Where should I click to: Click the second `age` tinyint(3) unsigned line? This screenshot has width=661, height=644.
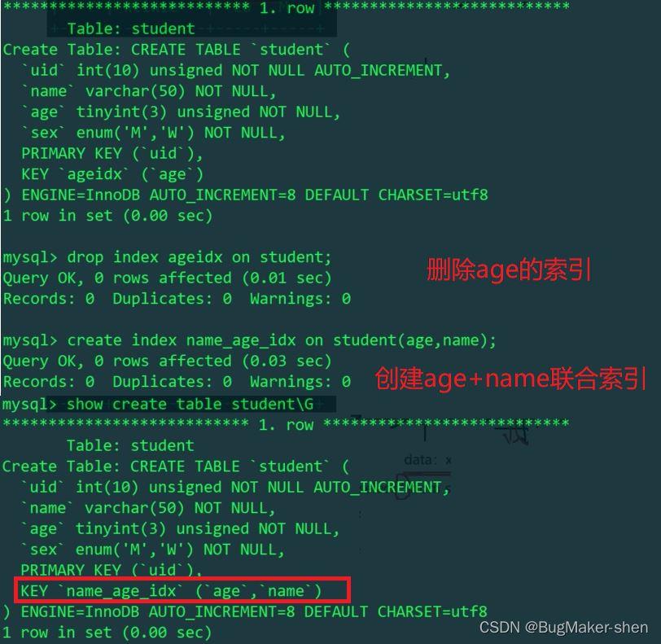180,528
